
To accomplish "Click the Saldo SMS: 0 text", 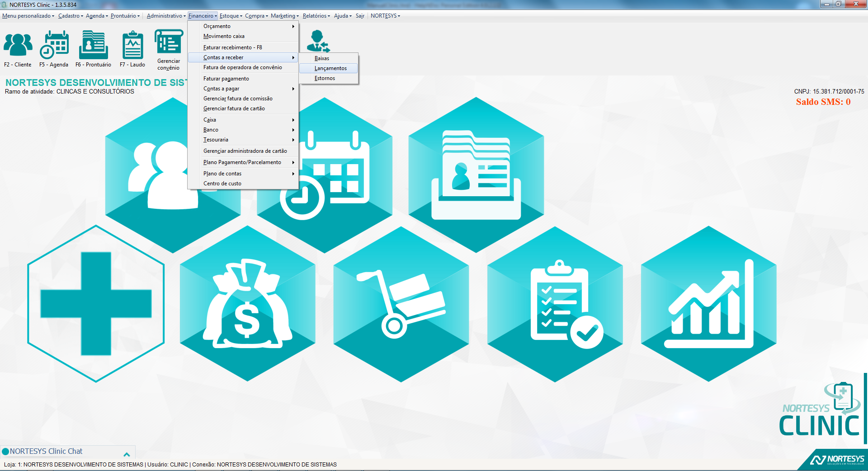I will click(823, 102).
